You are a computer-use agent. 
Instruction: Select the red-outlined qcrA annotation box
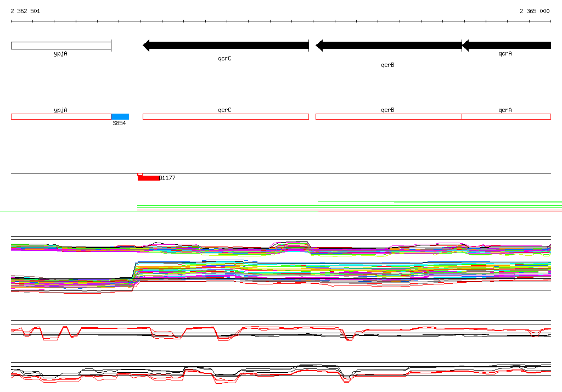pyautogui.click(x=507, y=116)
